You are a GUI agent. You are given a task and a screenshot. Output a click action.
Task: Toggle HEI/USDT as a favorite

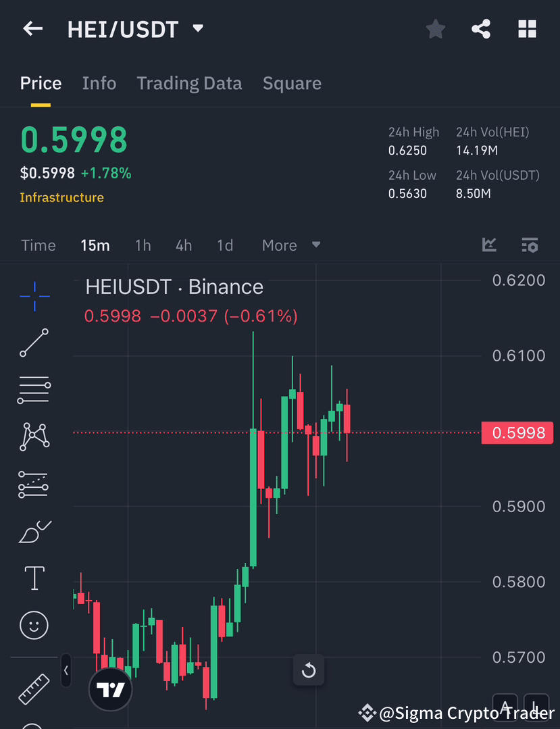435,28
